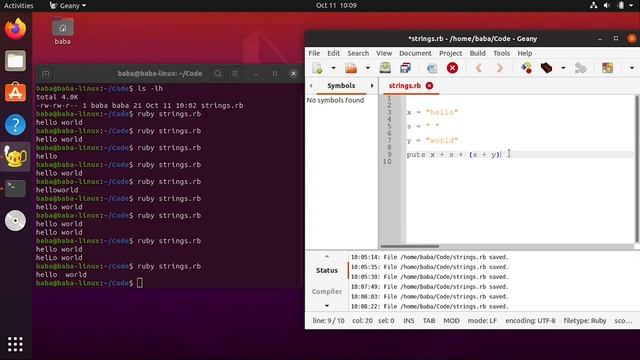This screenshot has height=360, width=640.
Task: Open the Build options dropdown arrow
Action: click(x=563, y=68)
